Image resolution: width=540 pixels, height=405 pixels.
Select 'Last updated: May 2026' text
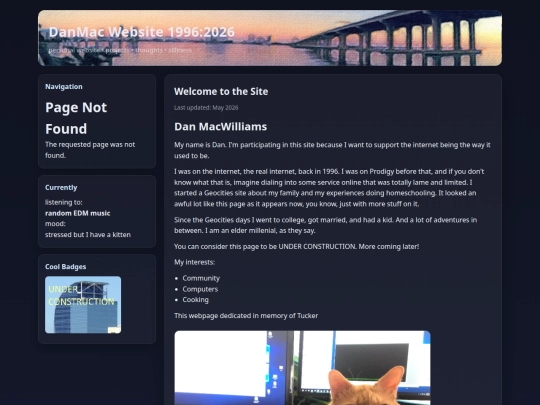tap(206, 107)
